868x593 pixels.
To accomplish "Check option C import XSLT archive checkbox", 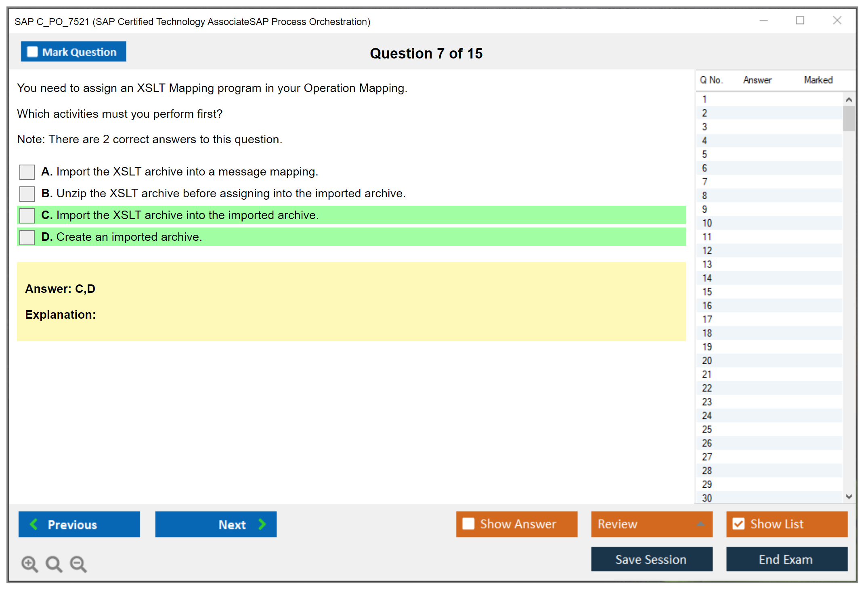I will [x=27, y=215].
